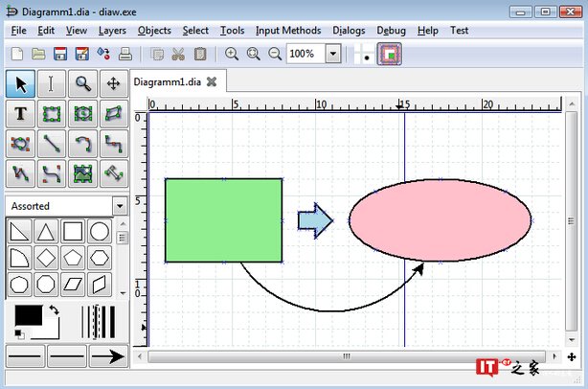
Task: Close the Diagramm1.dia tab
Action: (212, 81)
